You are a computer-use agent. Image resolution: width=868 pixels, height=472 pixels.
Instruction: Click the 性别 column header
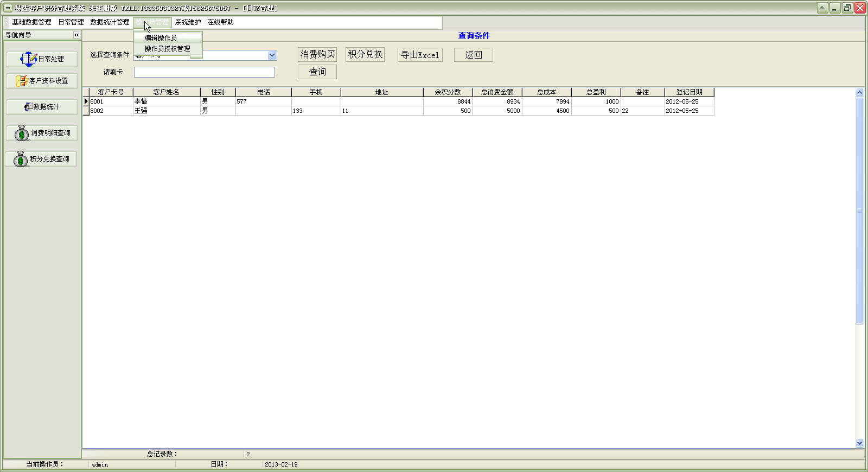tap(218, 92)
